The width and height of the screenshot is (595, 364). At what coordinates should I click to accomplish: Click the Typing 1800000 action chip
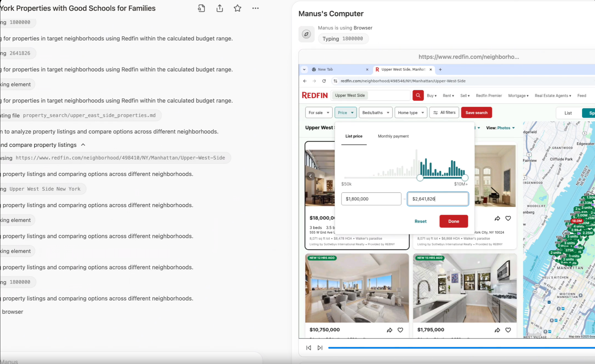pyautogui.click(x=343, y=39)
